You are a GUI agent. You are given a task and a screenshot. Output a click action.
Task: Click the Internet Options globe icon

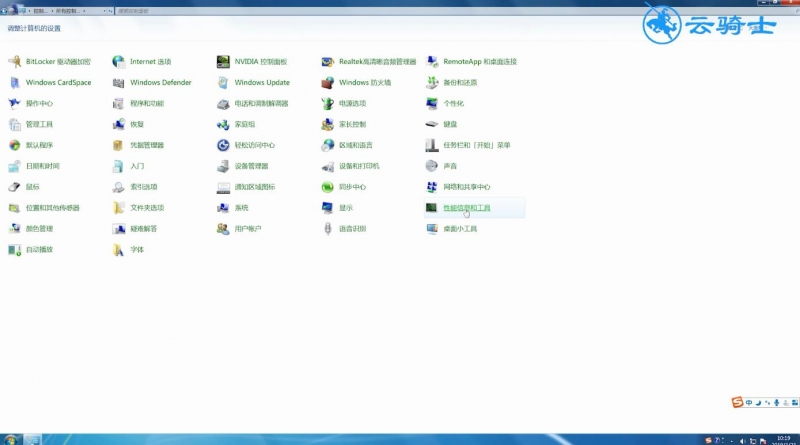click(119, 62)
